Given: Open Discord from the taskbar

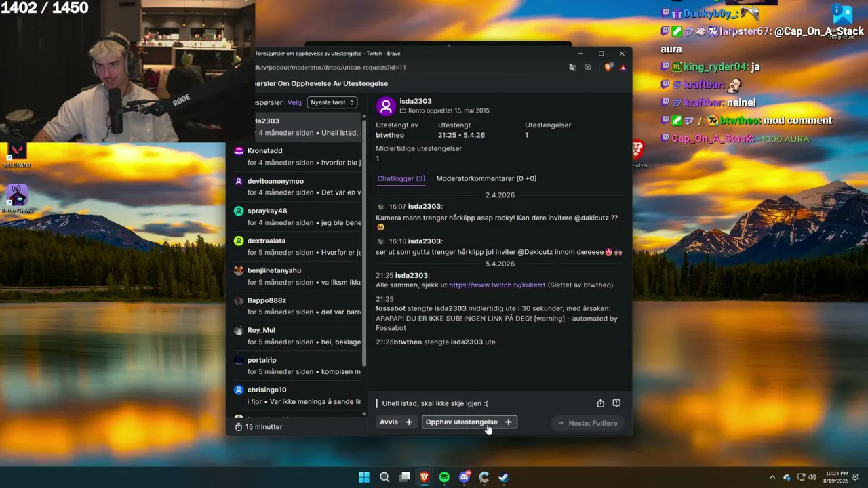Looking at the screenshot, I should click(x=465, y=477).
